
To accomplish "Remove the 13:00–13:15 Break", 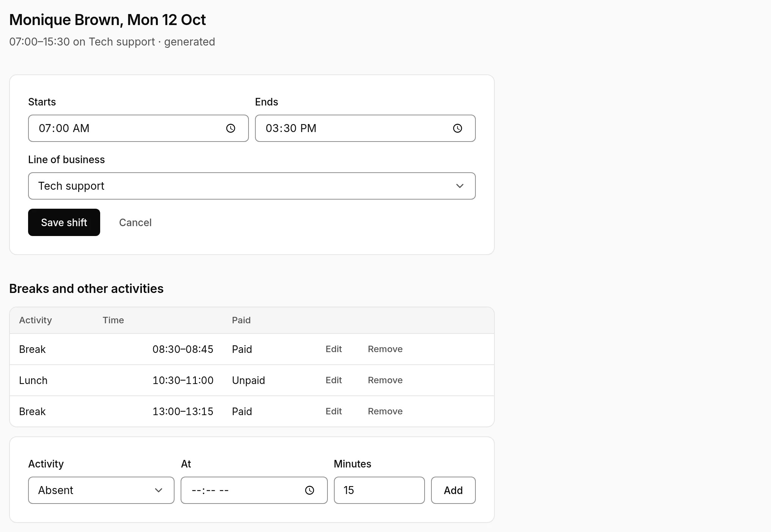I will [x=385, y=411].
